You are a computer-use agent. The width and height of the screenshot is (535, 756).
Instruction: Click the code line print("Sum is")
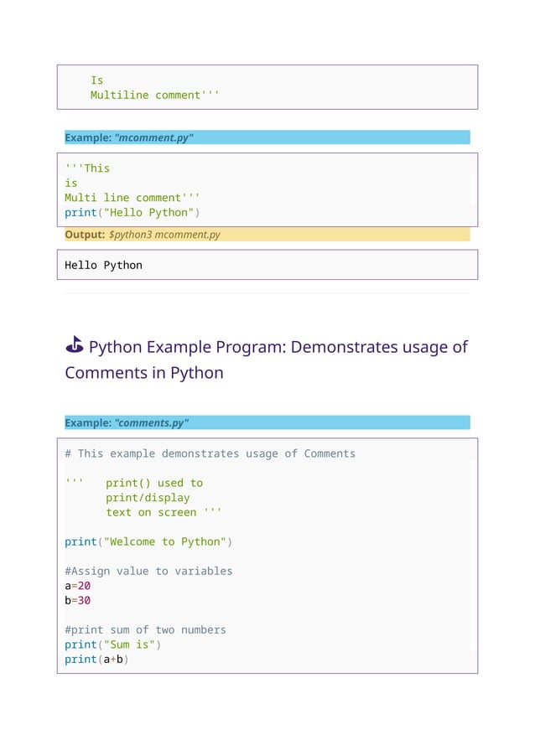click(113, 645)
